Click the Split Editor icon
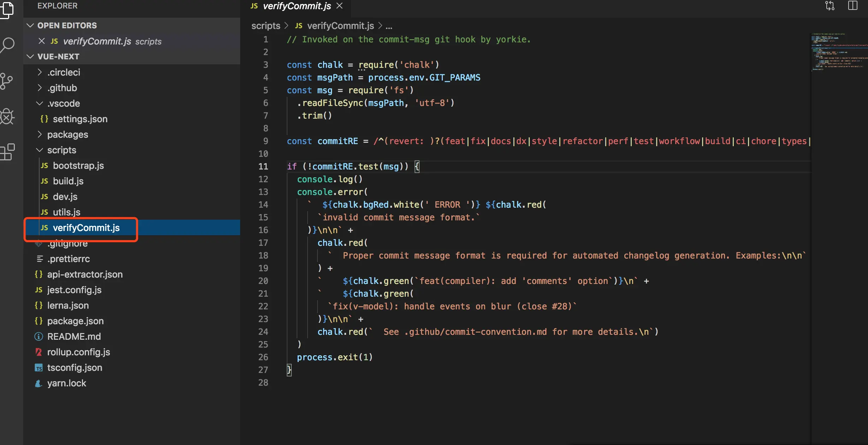 (852, 6)
